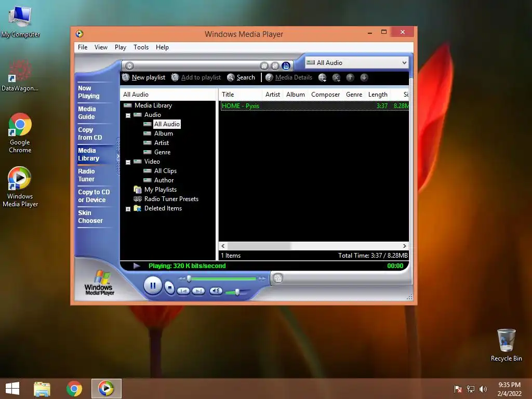
Task: Click the add to library plus icon
Action: point(322,78)
